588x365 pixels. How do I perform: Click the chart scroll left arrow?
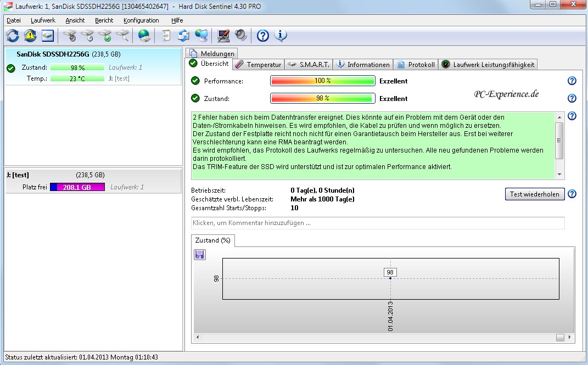pos(197,337)
